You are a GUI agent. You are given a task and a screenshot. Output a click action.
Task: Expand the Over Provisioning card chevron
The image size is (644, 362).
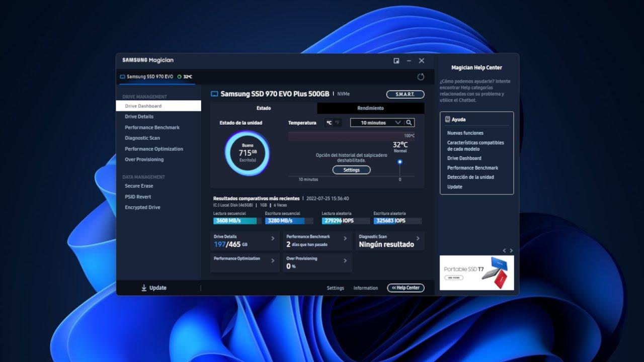(346, 261)
